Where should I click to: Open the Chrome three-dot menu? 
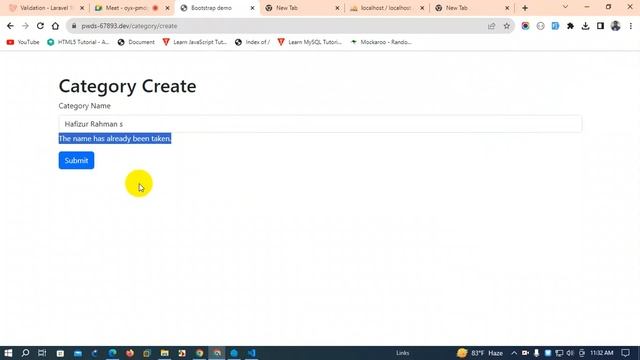[x=631, y=26]
